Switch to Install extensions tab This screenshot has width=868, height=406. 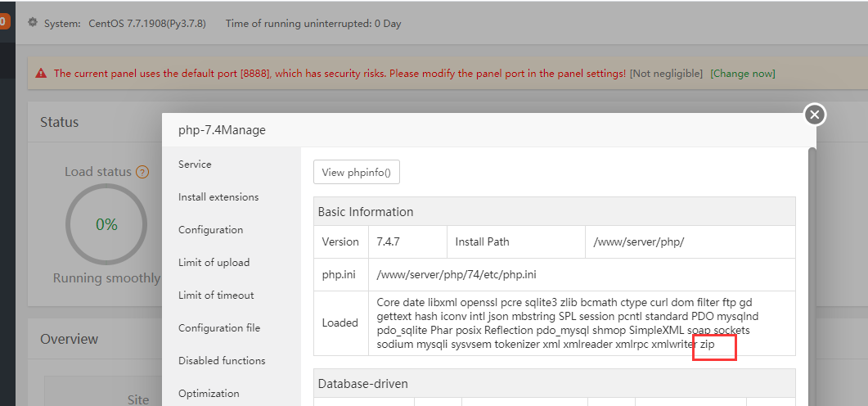click(x=218, y=197)
